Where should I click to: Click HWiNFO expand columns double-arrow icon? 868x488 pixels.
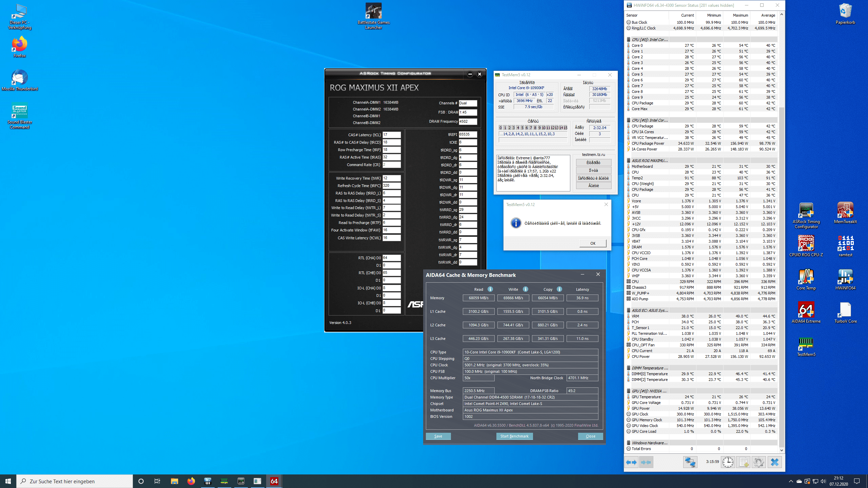coord(631,462)
